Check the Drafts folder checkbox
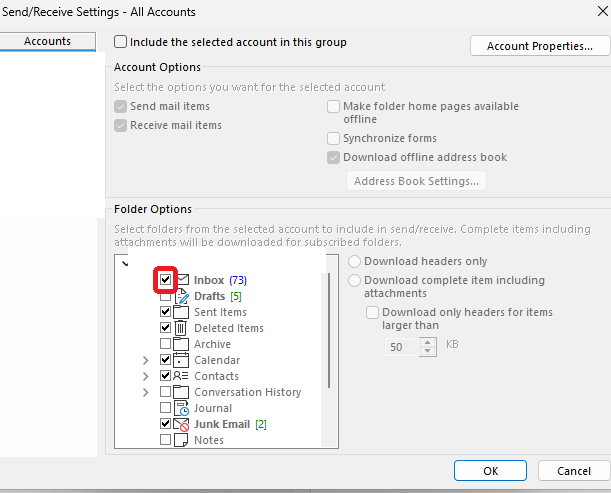This screenshot has width=611, height=493. point(166,296)
